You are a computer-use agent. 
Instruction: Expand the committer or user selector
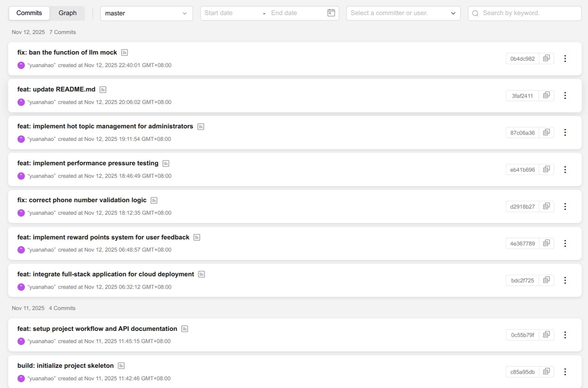(x=403, y=13)
